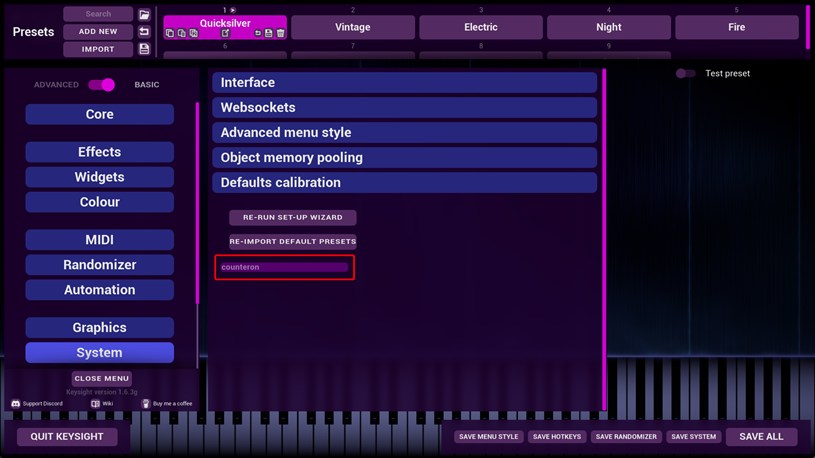This screenshot has width=815, height=458.
Task: Click the ADD NEW preset button
Action: tap(98, 32)
